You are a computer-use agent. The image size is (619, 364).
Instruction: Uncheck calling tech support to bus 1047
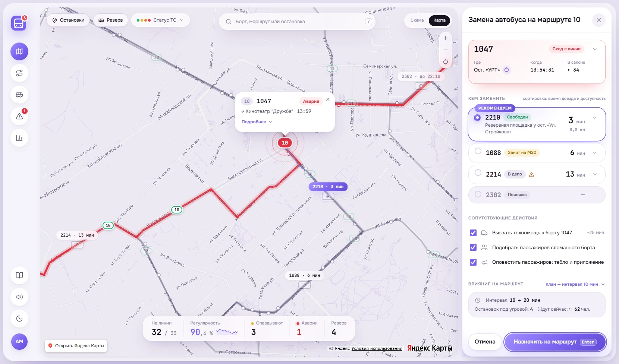[x=473, y=233]
